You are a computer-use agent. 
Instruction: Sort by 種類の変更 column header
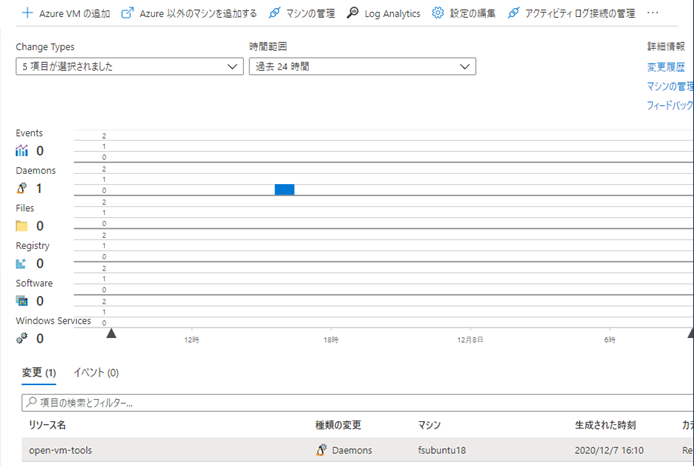(x=338, y=425)
